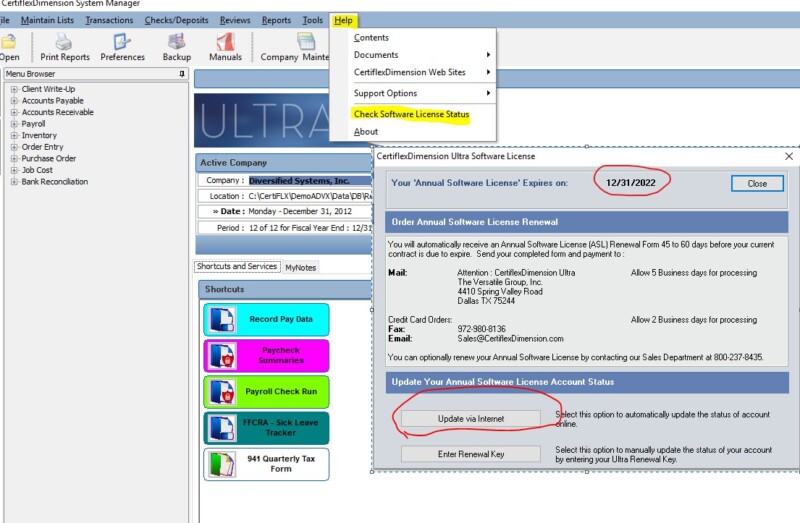
Task: Click the fax number 972-980-8136
Action: click(481, 329)
